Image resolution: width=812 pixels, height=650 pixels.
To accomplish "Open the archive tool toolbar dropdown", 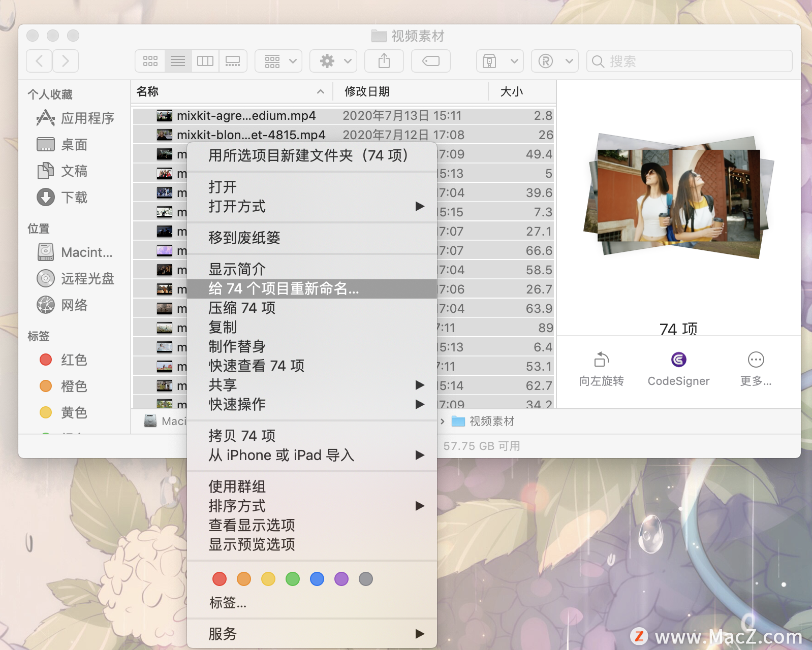I will pyautogui.click(x=500, y=61).
